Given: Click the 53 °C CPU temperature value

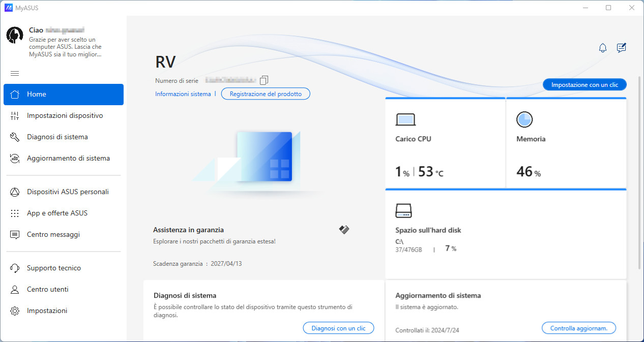Looking at the screenshot, I should tap(431, 172).
